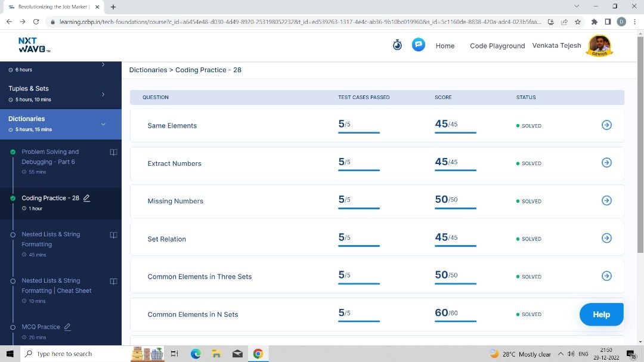This screenshot has width=644, height=362.
Task: Open Common Elements in Three Sets arrow icon
Action: pos(606,276)
